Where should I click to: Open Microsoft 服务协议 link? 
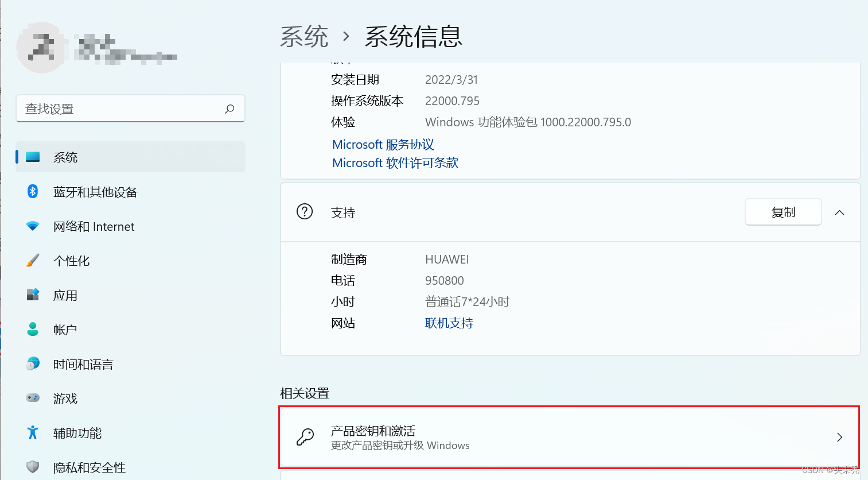click(x=383, y=145)
